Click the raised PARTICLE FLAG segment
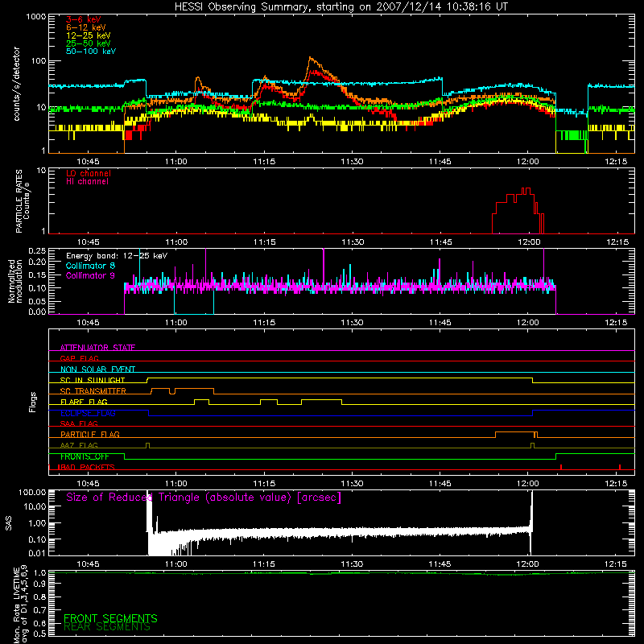The image size is (644, 644). pyautogui.click(x=516, y=432)
